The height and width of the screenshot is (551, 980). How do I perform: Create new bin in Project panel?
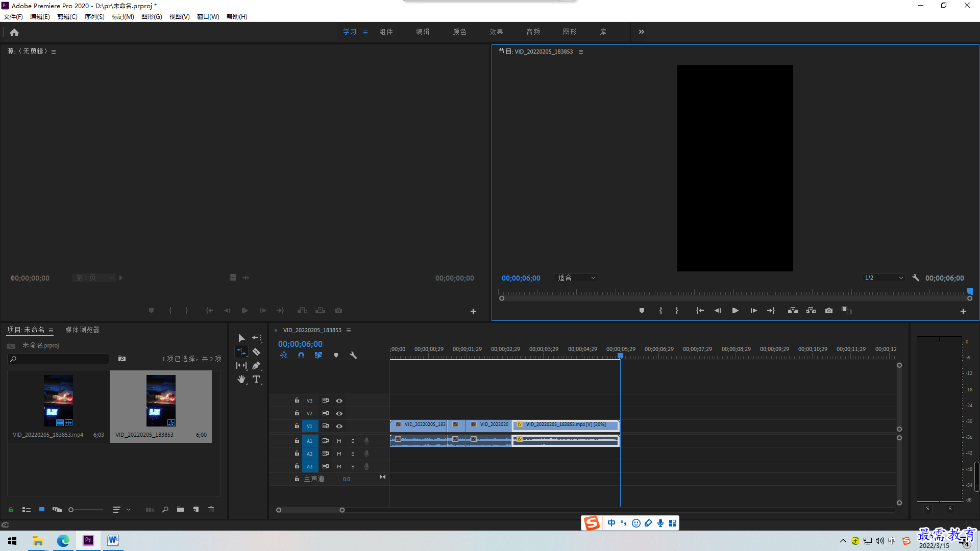pos(180,509)
